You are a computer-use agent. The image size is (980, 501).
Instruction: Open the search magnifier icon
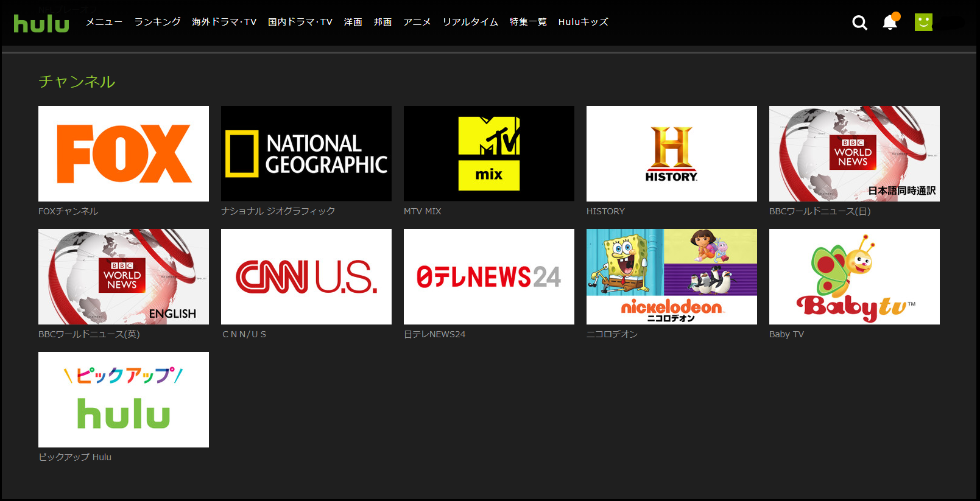(859, 23)
